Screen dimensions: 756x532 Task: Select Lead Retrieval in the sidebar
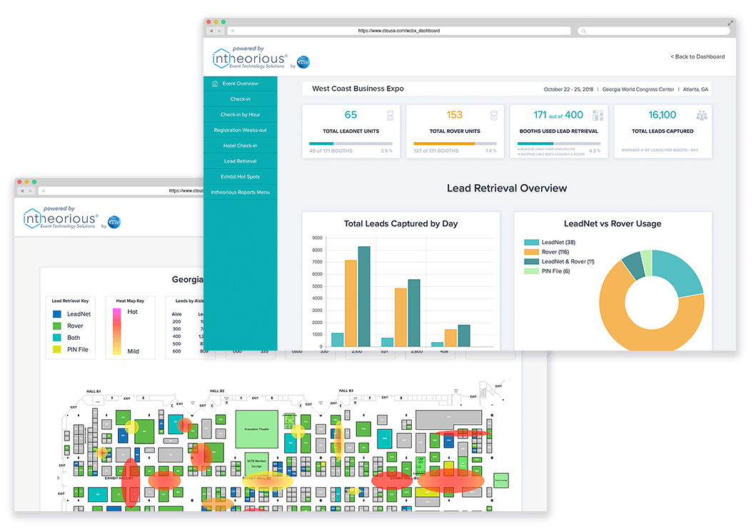(x=240, y=161)
